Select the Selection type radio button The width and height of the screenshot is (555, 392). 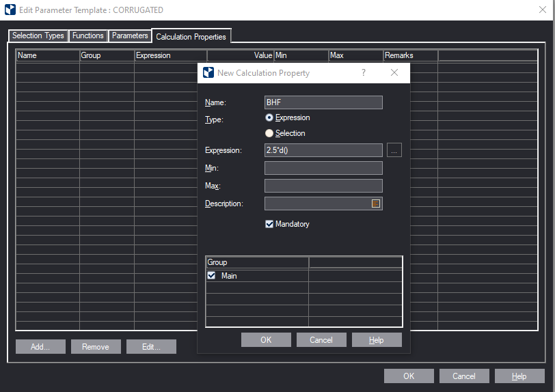tap(269, 133)
